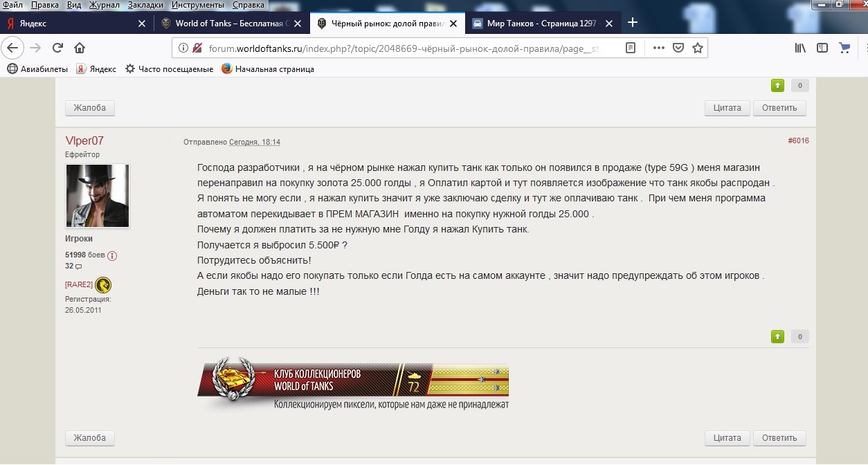The width and height of the screenshot is (868, 465).
Task: Quote Vlper07's post with the Цитата button
Action: 727,438
